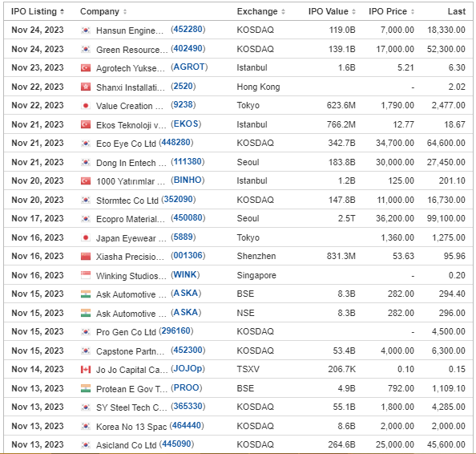Sort table by Exchange column

click(x=260, y=11)
